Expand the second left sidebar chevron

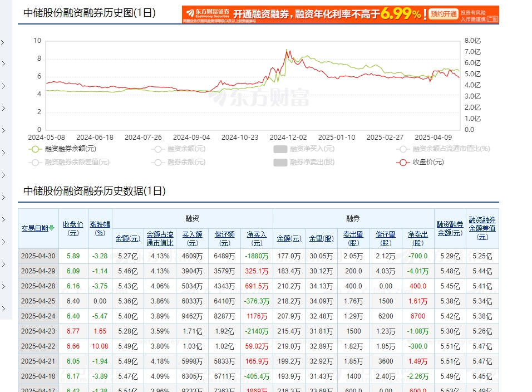coord(3,64)
